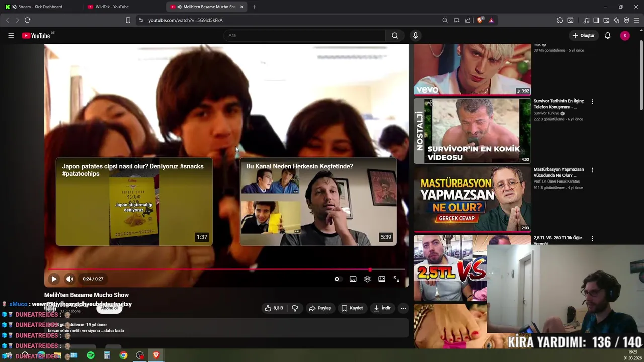
Task: Like the video (8,3 B)
Action: pyautogui.click(x=274, y=308)
